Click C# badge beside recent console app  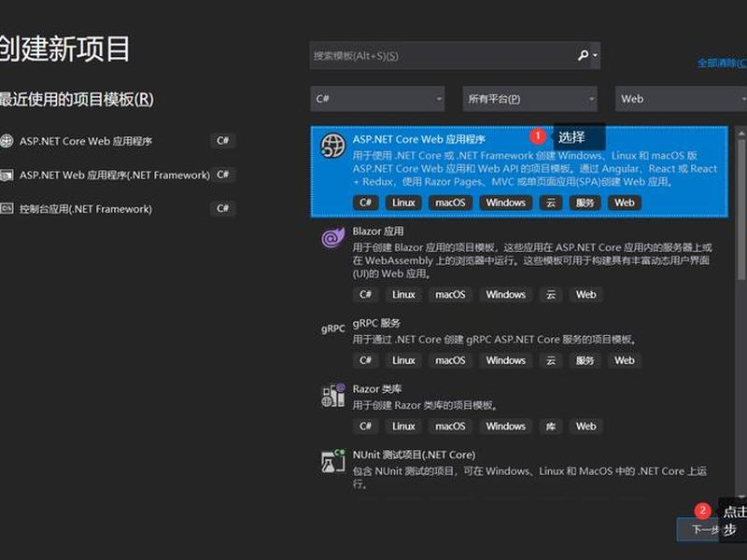coord(222,208)
